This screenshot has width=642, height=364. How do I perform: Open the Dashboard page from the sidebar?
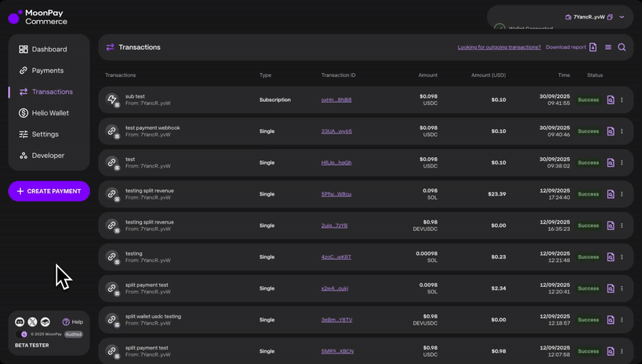pyautogui.click(x=43, y=49)
